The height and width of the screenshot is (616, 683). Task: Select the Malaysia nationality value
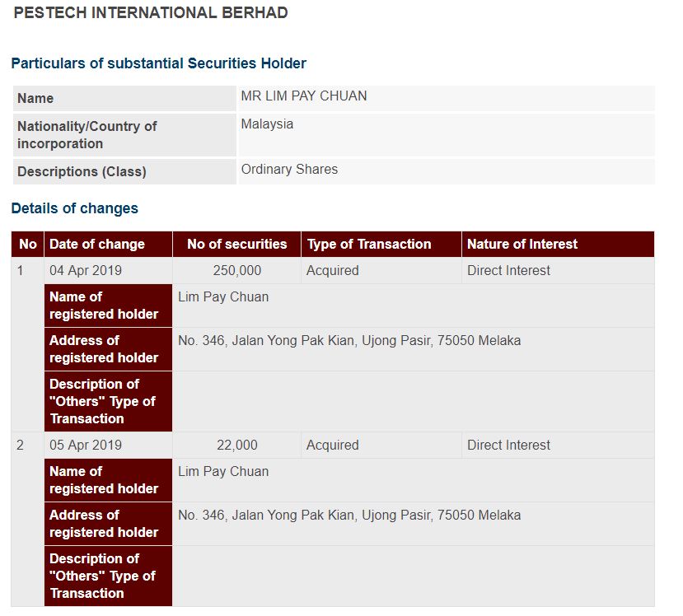coord(267,124)
